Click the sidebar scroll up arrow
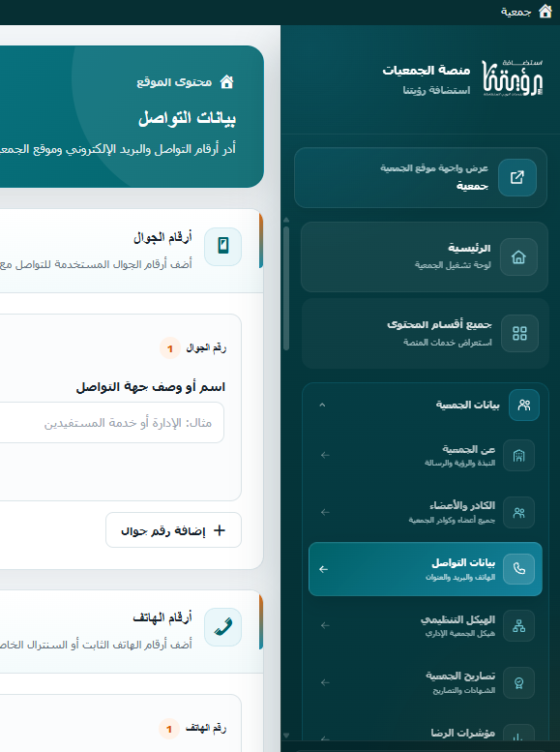The height and width of the screenshot is (752, 560). pos(286,220)
